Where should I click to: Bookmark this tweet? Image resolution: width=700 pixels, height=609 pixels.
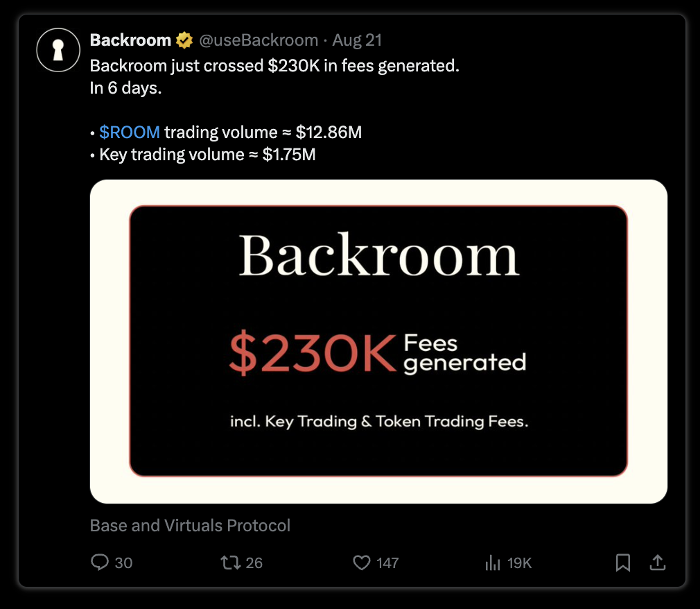click(623, 563)
